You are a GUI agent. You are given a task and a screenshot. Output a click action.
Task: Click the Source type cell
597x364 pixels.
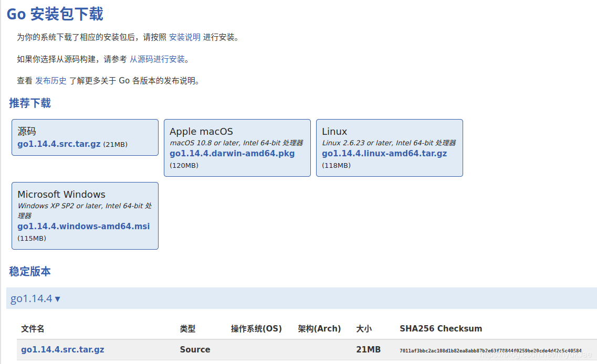[195, 349]
